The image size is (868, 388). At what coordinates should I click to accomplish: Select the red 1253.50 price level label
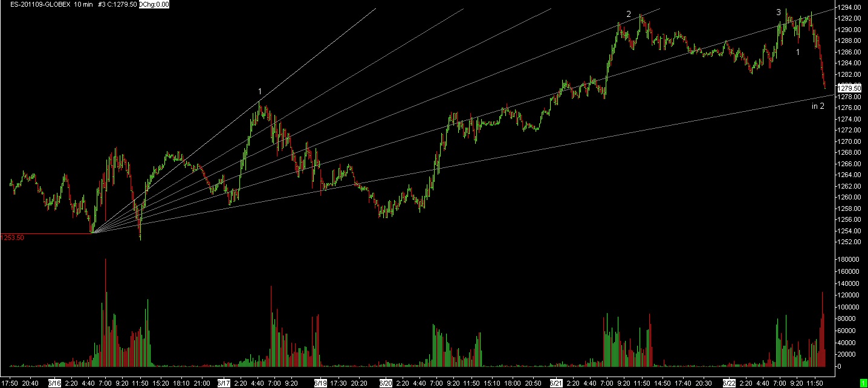tap(13, 238)
